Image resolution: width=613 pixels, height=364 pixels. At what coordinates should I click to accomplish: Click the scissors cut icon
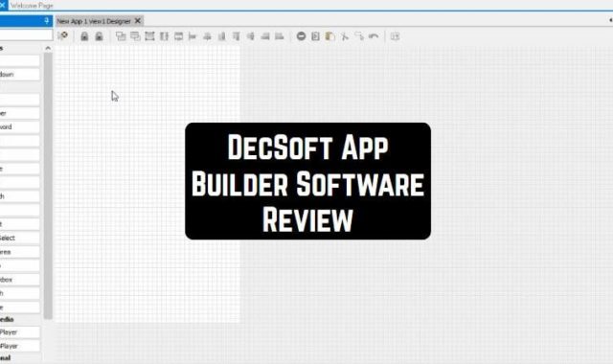tap(345, 36)
